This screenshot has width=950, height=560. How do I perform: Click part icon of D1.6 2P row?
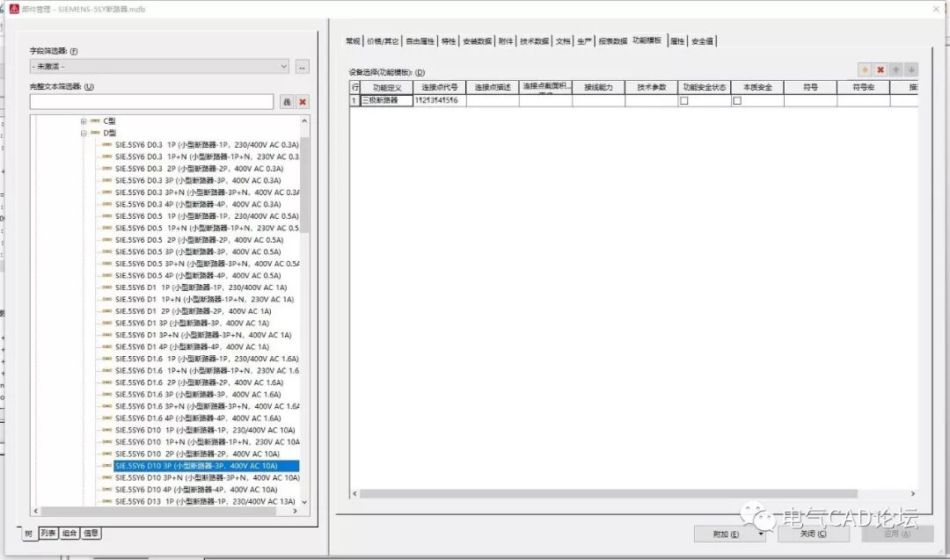(x=107, y=382)
